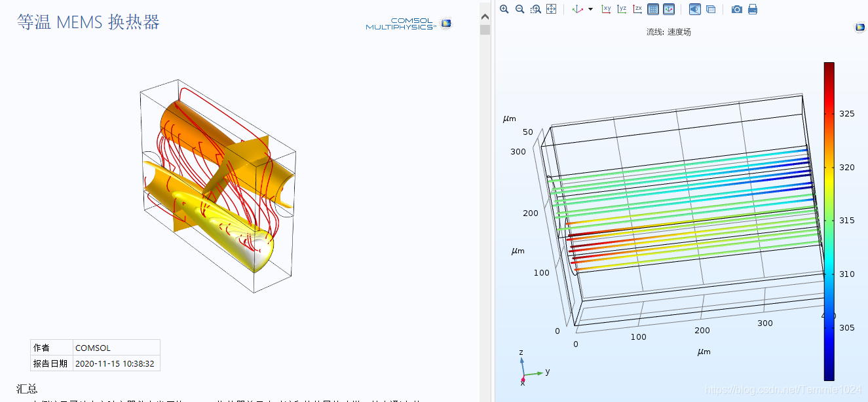The image size is (868, 402).
Task: Switch to the XY plane view
Action: click(x=606, y=9)
